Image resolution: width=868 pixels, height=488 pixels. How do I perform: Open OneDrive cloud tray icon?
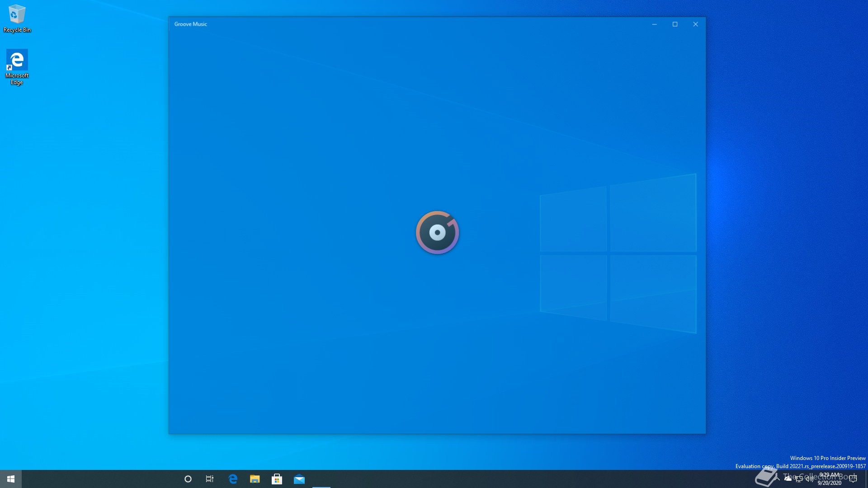pyautogui.click(x=788, y=479)
